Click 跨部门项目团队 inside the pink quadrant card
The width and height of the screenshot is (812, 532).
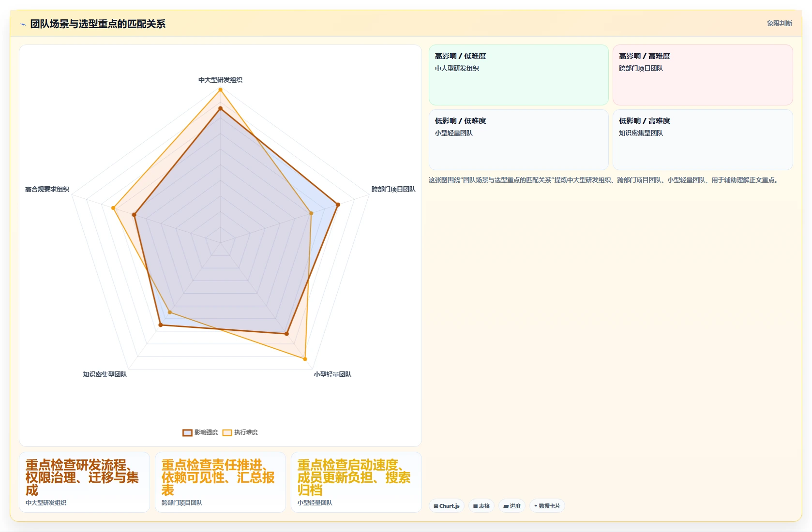coord(641,68)
